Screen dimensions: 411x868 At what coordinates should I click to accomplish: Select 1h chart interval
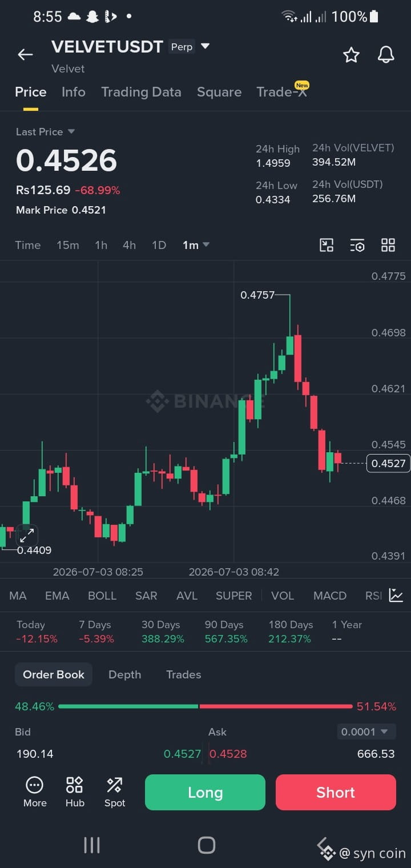[x=101, y=245]
